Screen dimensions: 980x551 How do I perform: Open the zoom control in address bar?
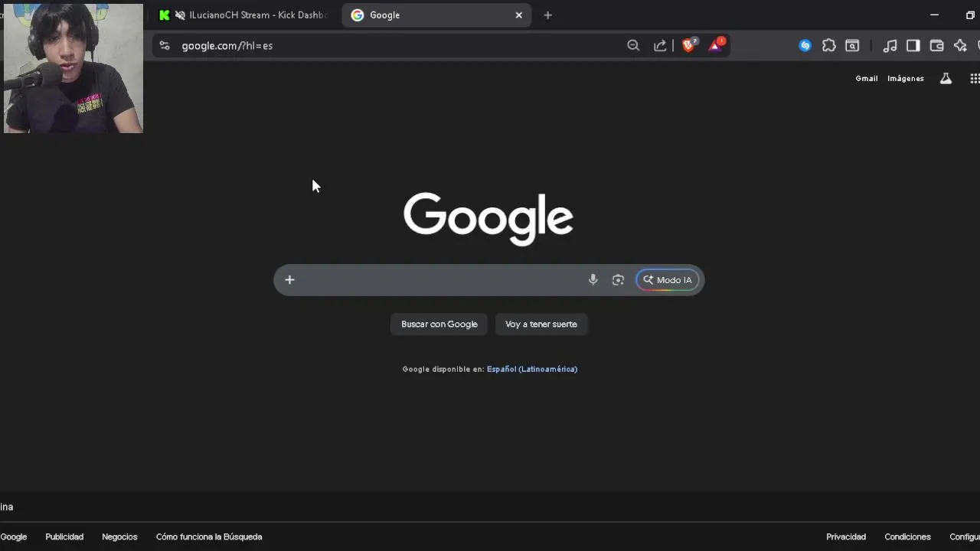point(633,46)
